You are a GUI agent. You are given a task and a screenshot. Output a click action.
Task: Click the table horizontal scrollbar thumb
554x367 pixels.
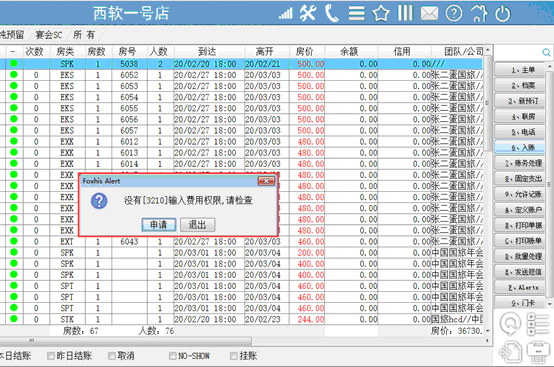point(126,341)
